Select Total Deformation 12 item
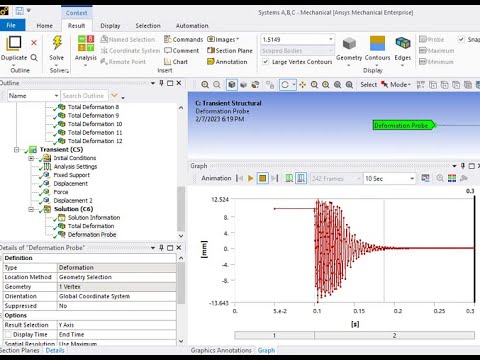 pos(95,141)
